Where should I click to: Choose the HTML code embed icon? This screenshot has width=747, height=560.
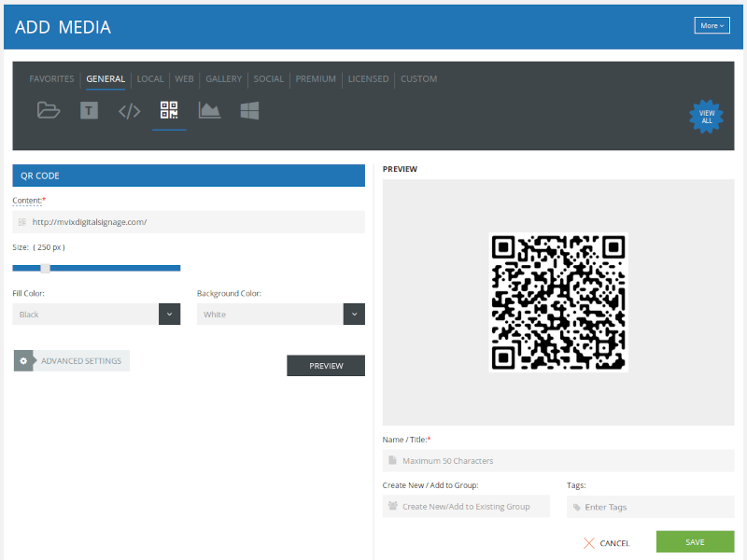click(x=129, y=111)
